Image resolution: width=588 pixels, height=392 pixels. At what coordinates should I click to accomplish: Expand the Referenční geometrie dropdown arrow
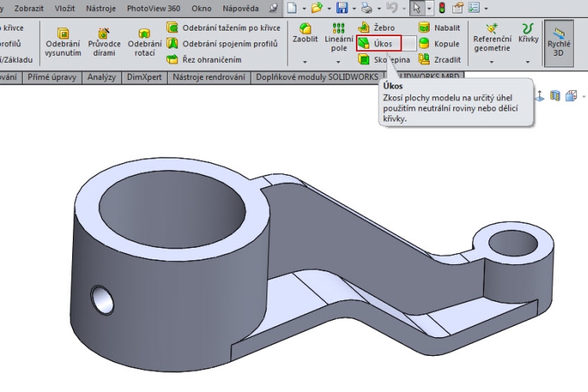point(492,61)
